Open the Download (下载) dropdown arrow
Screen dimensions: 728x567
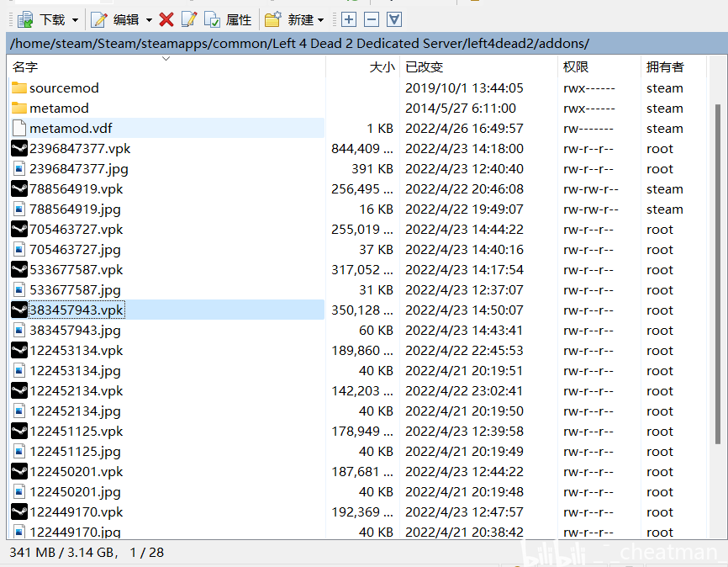click(x=75, y=20)
